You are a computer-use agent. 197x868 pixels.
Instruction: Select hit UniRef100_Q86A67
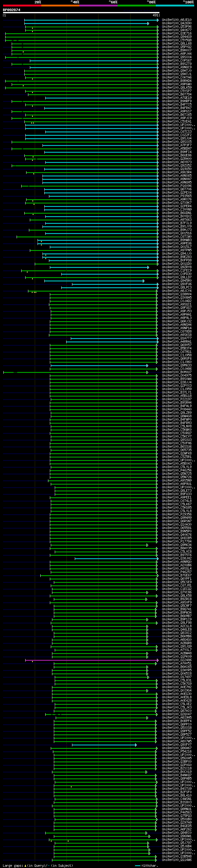(x=177, y=748)
